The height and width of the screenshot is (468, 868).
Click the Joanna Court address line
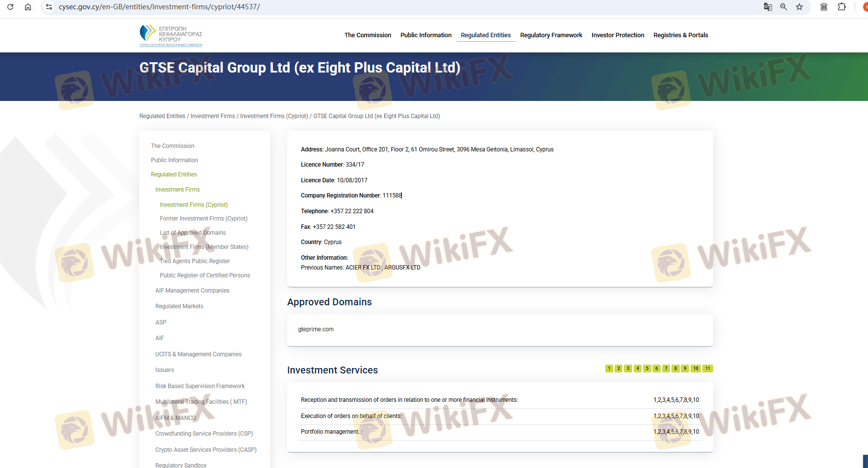coord(427,149)
